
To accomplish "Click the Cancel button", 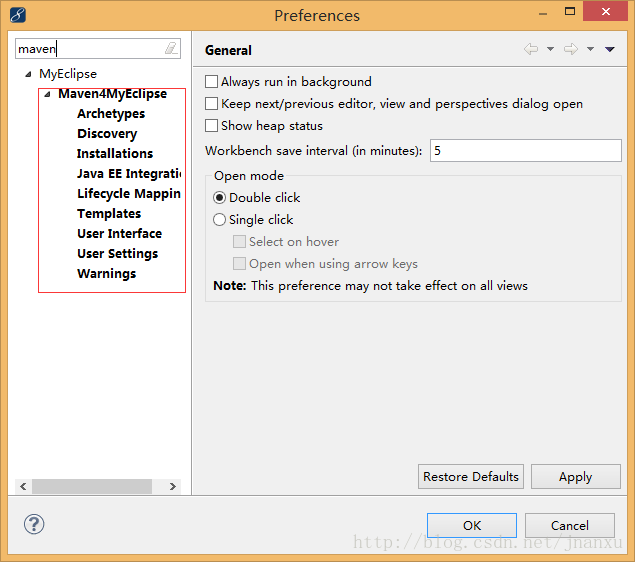I will pos(570,526).
